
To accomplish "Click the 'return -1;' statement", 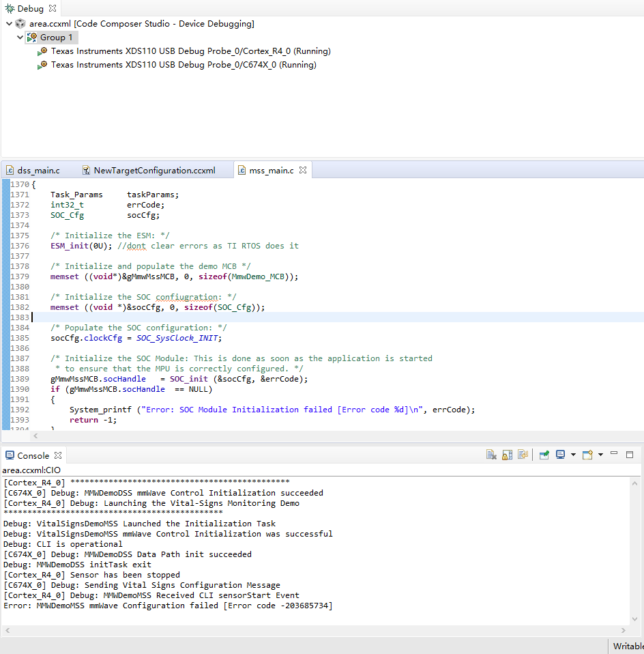I will coord(93,420).
